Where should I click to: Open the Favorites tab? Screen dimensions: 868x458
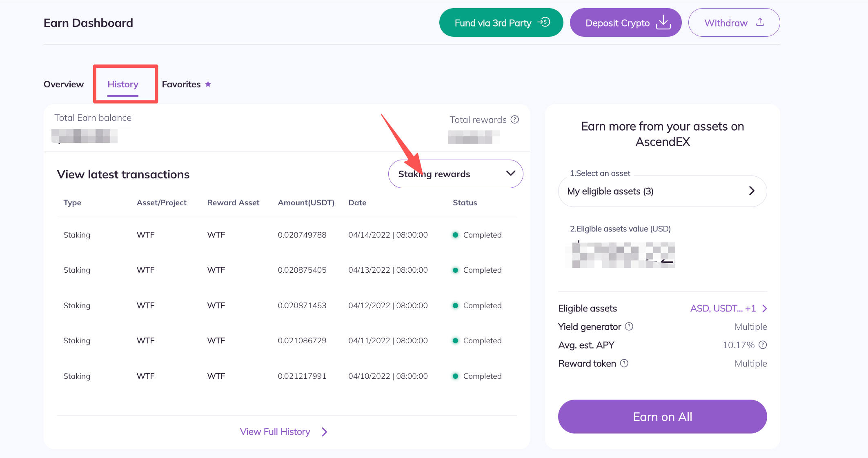(181, 84)
